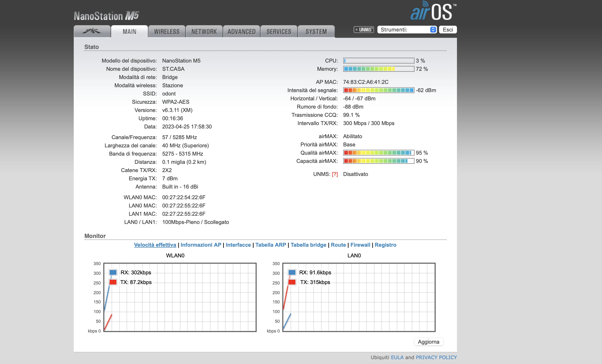This screenshot has width=602, height=364.
Task: Switch to the NETWORK tab
Action: (204, 32)
